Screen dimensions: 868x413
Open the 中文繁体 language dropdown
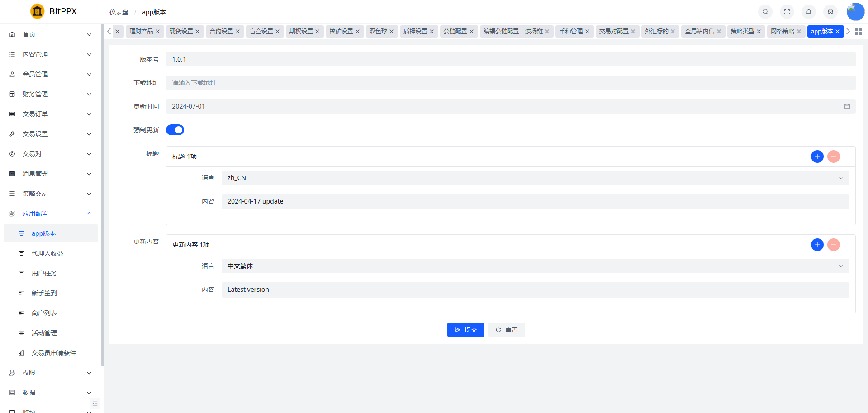click(535, 266)
